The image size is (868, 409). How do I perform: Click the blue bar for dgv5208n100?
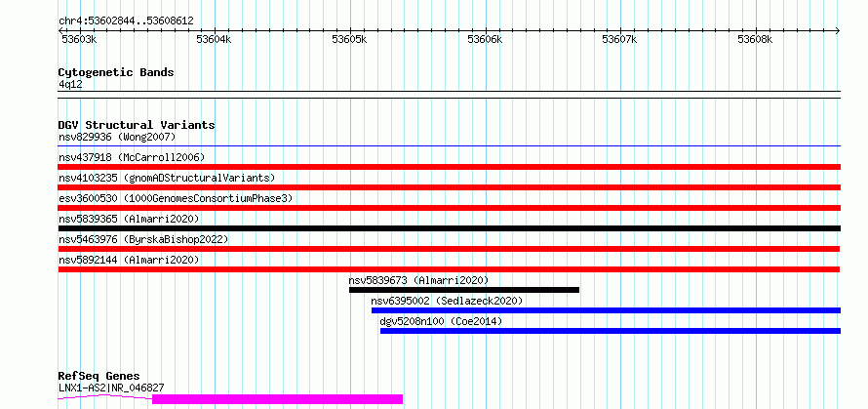[611, 331]
